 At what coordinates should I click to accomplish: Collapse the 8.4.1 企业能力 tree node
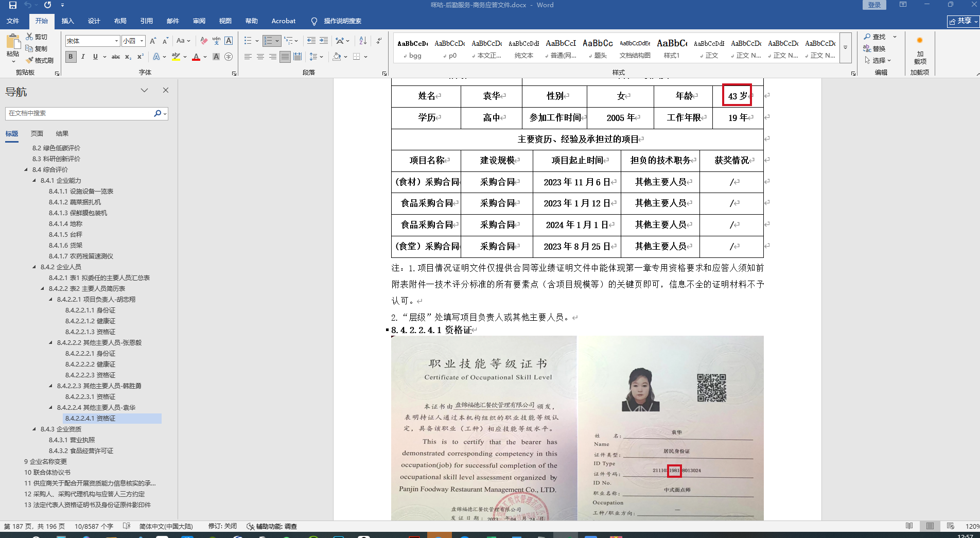pos(34,181)
